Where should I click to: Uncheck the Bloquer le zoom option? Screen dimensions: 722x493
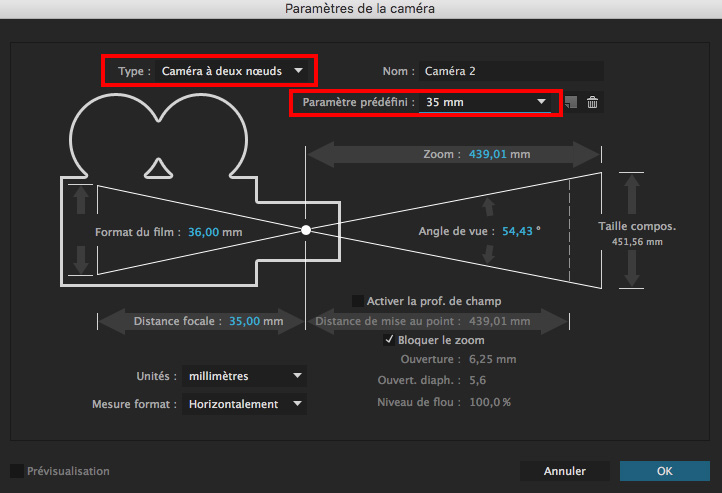click(x=390, y=340)
